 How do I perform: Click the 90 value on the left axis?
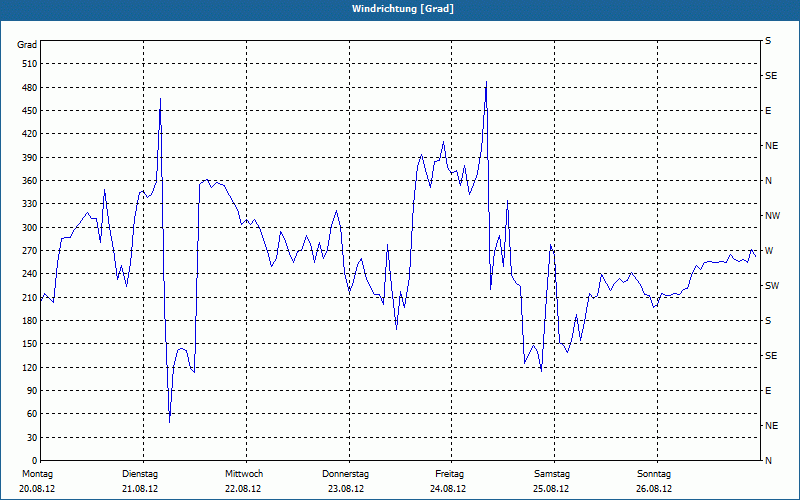(x=32, y=391)
